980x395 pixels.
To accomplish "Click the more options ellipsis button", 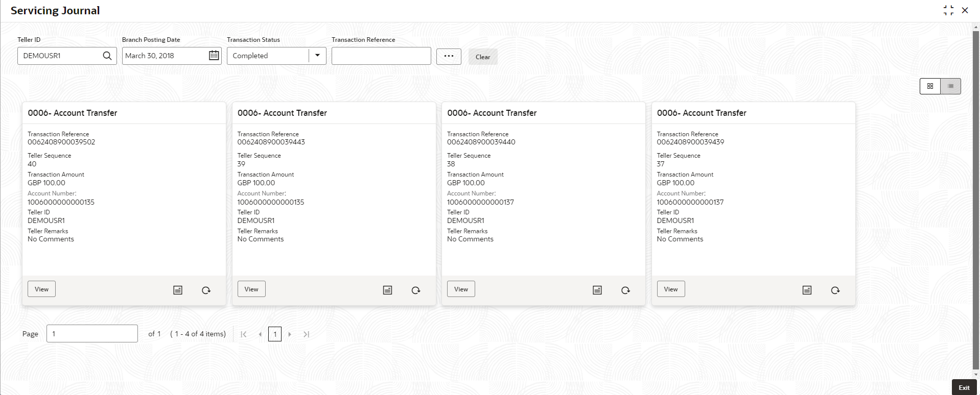I will [449, 56].
